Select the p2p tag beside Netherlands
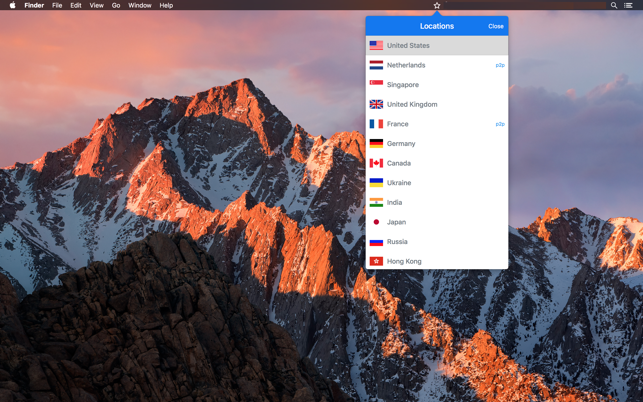The image size is (643, 402). pos(500,65)
